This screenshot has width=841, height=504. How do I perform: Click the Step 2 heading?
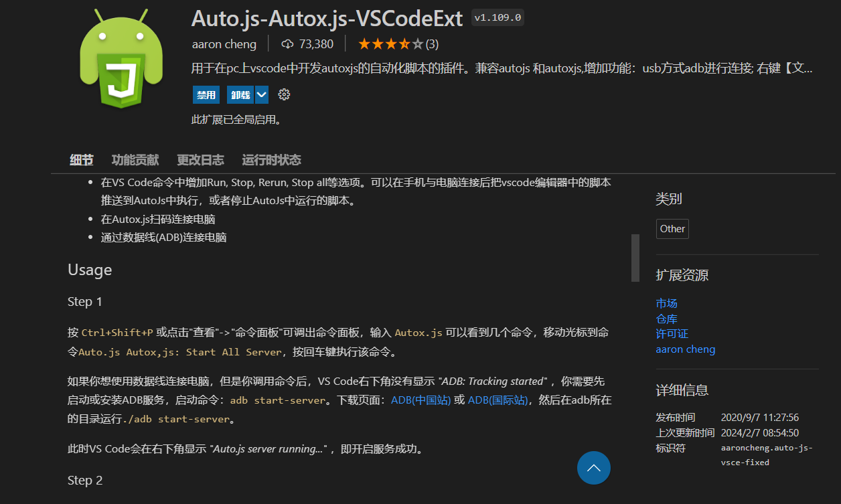(x=85, y=481)
